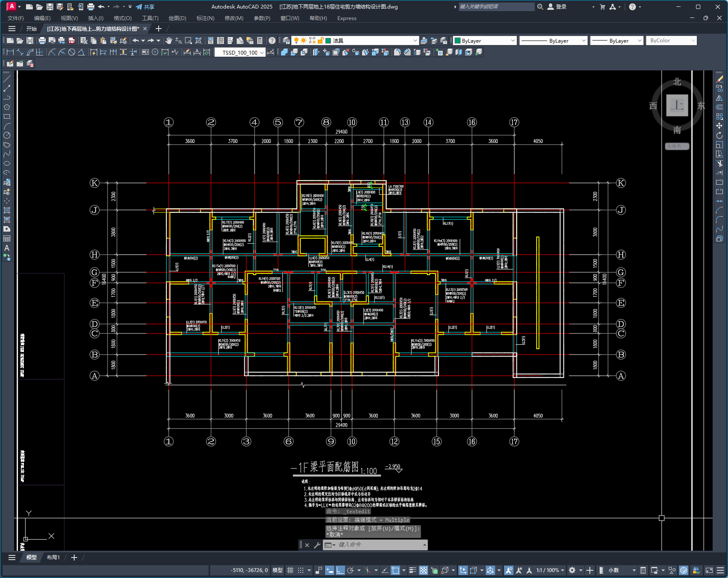The width and height of the screenshot is (728, 578).
Task: Click the green color swatch in layer dropdown
Action: 328,41
